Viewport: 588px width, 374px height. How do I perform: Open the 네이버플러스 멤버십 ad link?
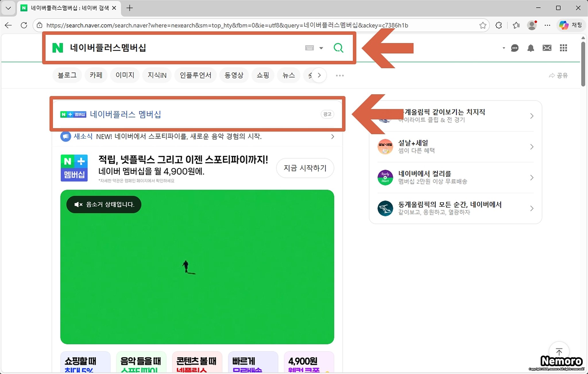pyautogui.click(x=125, y=114)
